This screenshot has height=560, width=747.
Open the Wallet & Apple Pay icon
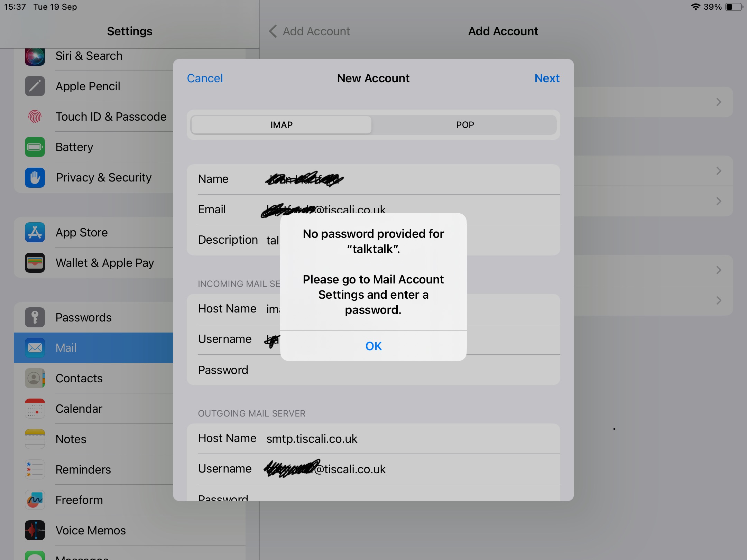tap(35, 263)
